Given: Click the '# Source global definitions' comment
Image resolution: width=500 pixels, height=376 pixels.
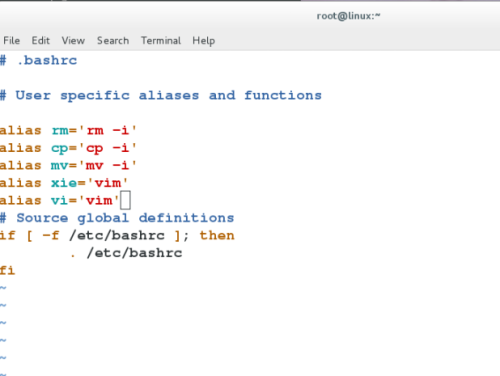Looking at the screenshot, I should [117, 218].
